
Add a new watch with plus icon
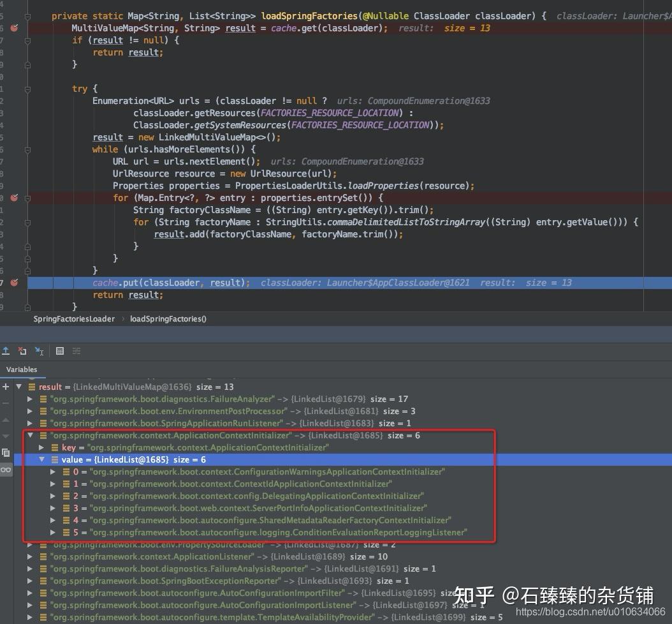(6, 387)
